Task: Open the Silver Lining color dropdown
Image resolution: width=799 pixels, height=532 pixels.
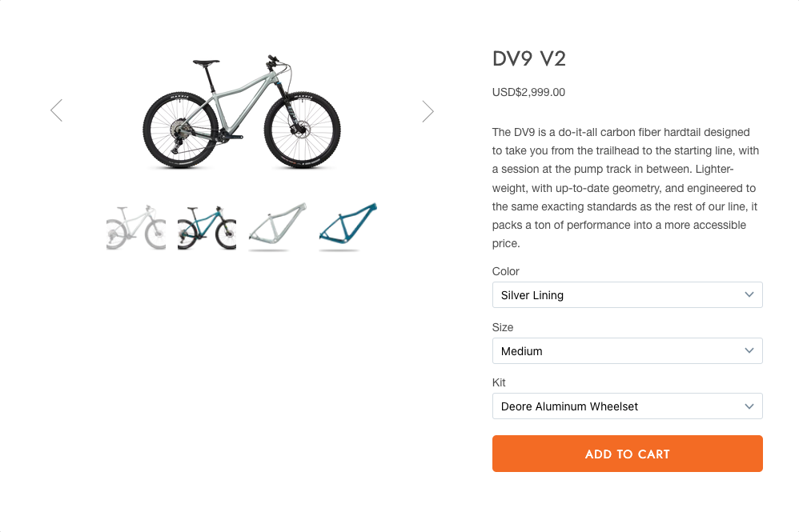Action: pos(616,295)
